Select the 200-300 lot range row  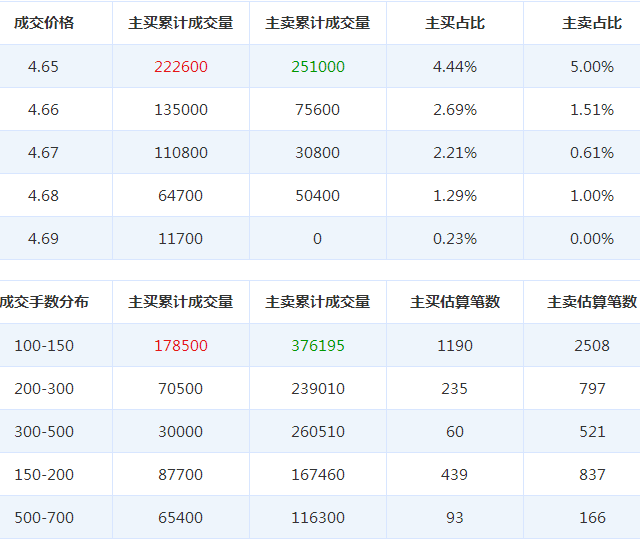coord(320,389)
